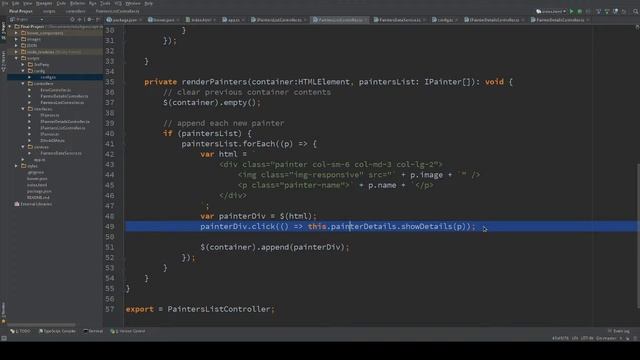The image size is (640, 360).
Task: Open the Terminal tool window
Action: (x=93, y=331)
